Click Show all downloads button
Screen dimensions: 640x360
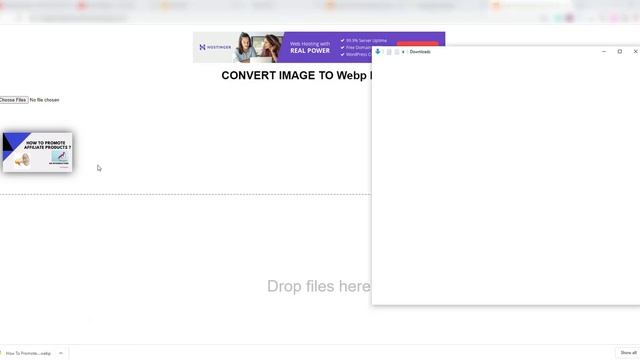pyautogui.click(x=628, y=353)
